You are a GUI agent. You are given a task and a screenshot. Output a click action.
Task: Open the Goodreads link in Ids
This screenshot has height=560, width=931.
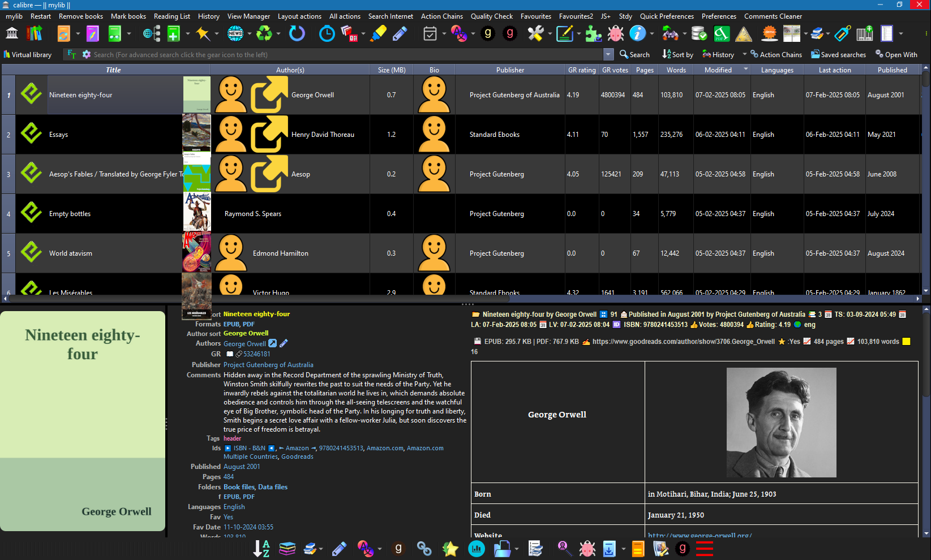pos(297,456)
